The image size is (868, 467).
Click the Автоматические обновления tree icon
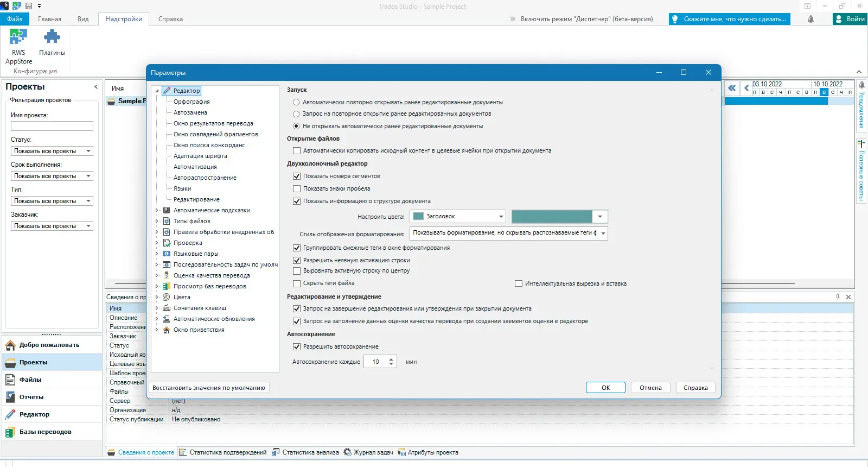[x=167, y=319]
